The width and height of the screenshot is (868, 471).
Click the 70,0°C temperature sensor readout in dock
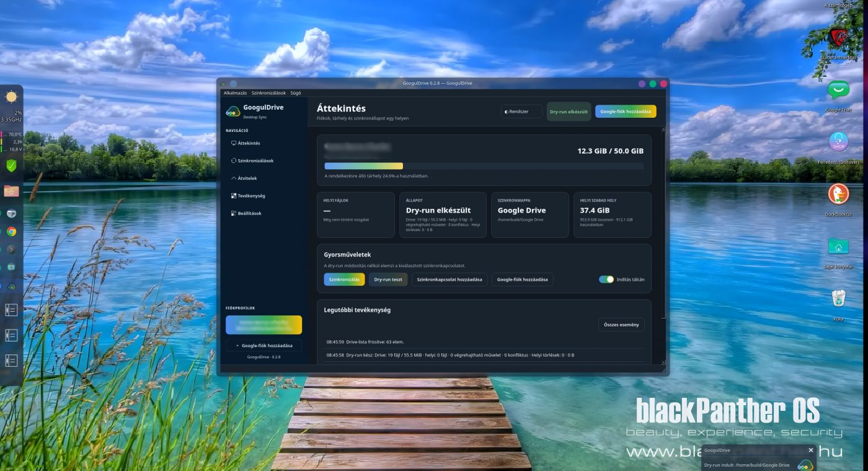(12, 134)
